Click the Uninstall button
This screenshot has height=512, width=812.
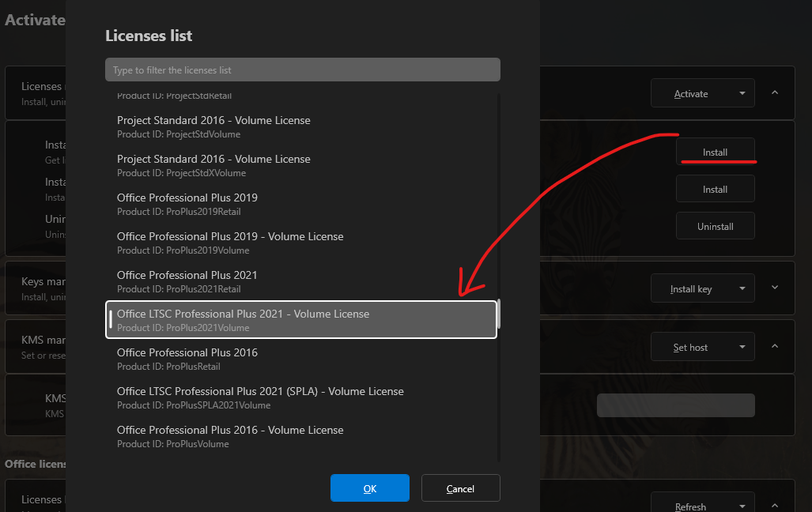[x=715, y=226]
